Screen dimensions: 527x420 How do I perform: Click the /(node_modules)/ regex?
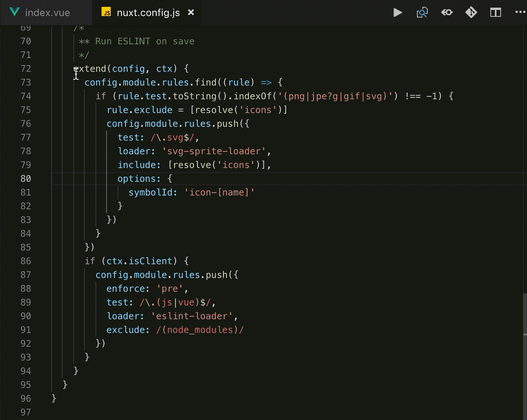coord(200,330)
